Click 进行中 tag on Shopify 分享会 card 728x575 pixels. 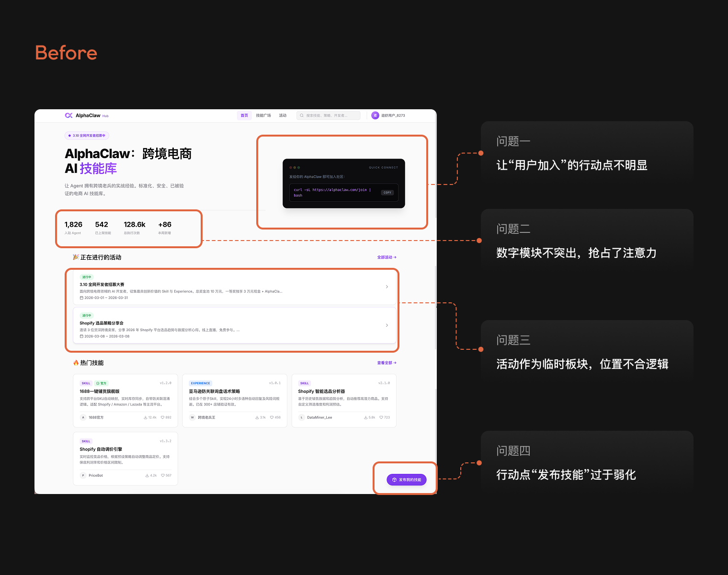click(x=86, y=315)
